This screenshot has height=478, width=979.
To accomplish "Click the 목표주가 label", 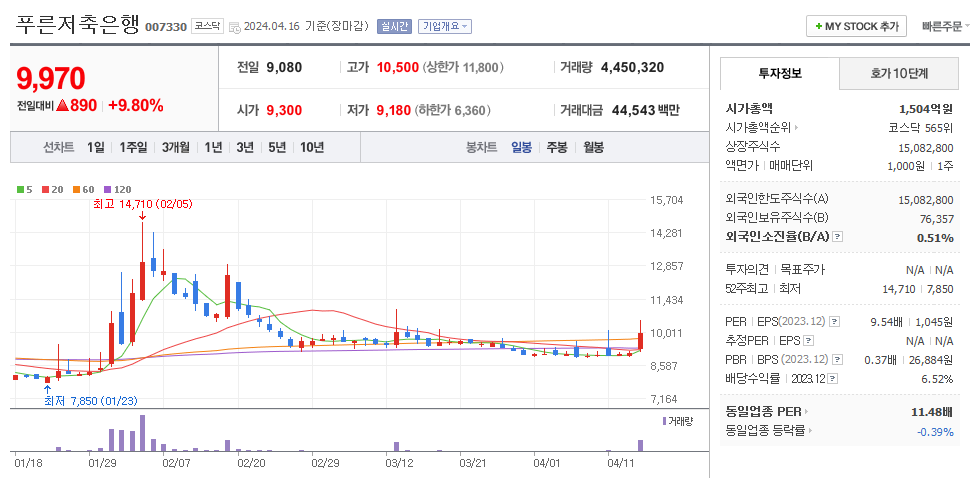I will pyautogui.click(x=804, y=270).
